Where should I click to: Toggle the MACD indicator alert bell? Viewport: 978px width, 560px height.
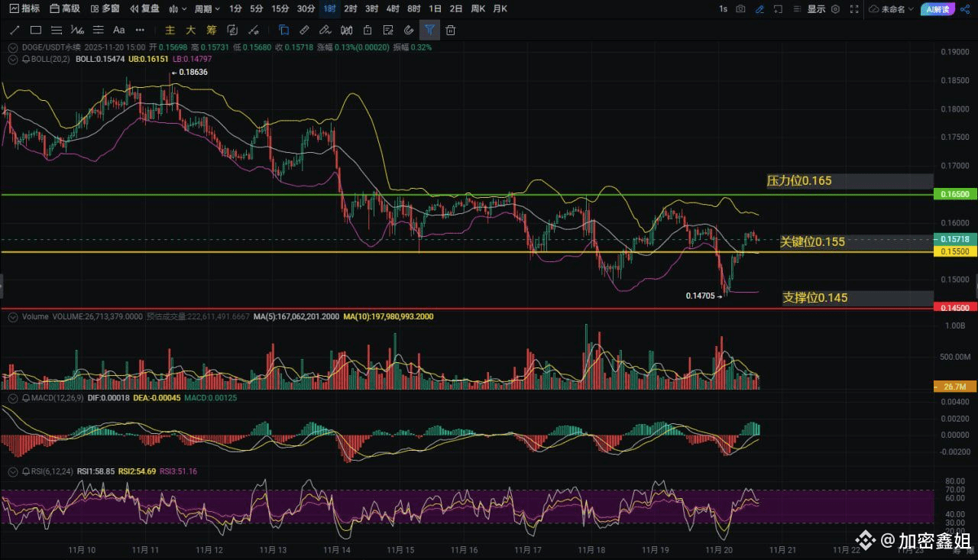click(x=25, y=399)
